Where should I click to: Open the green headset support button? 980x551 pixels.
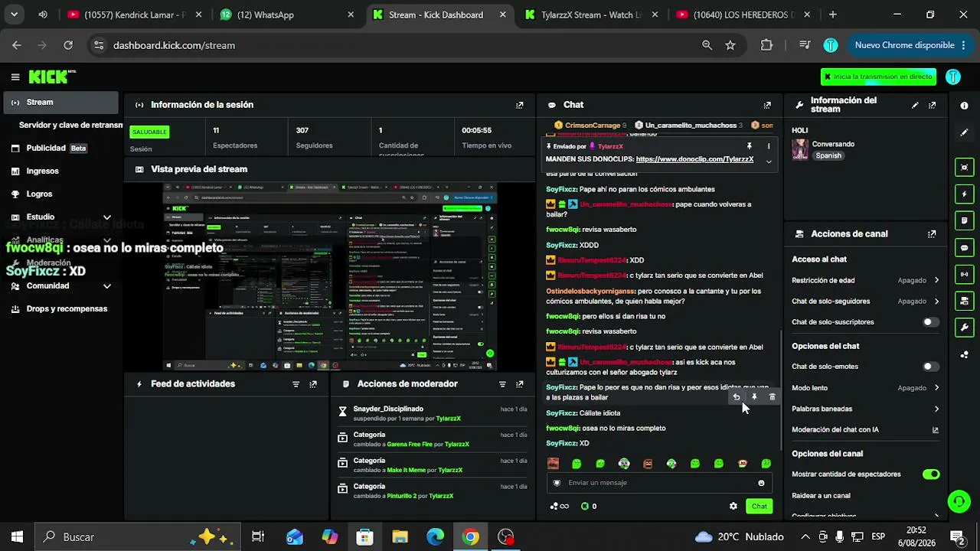(x=959, y=502)
